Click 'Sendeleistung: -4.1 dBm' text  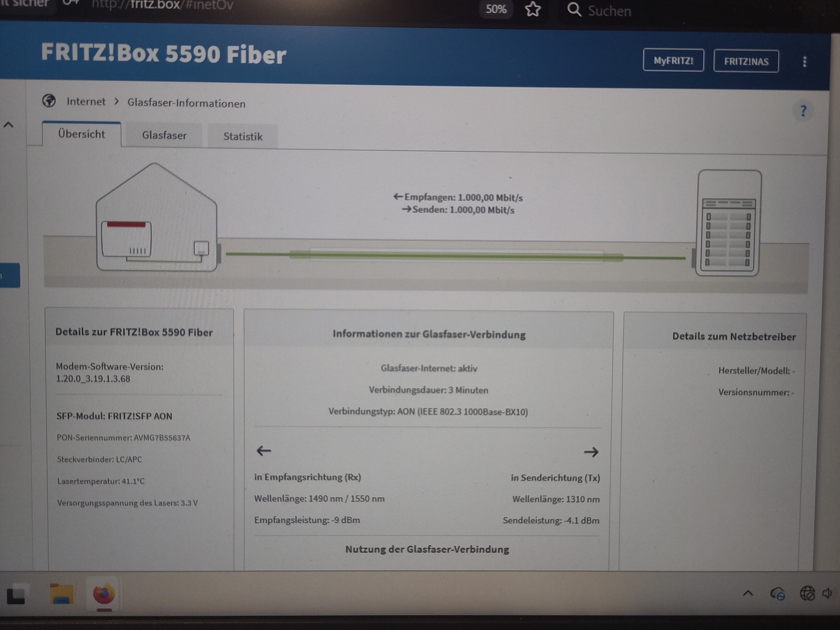551,520
